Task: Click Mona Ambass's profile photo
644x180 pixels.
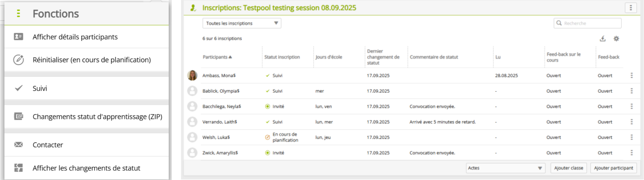Action: (x=192, y=75)
